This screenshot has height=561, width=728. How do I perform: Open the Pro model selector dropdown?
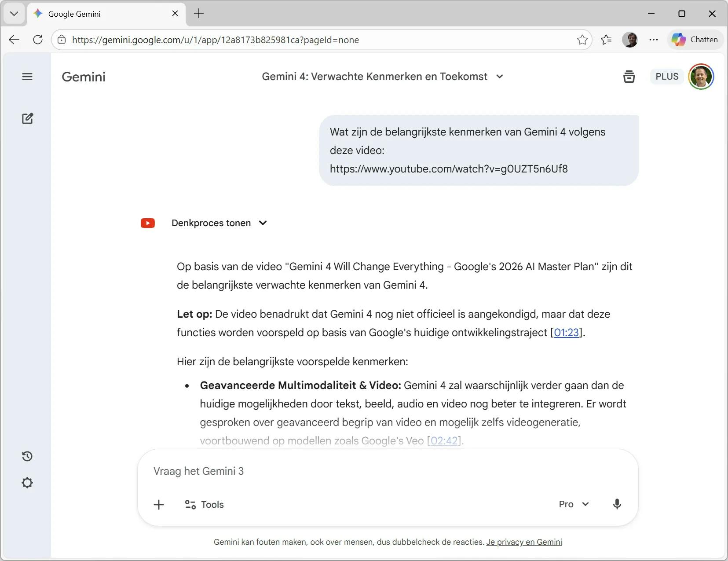tap(574, 504)
